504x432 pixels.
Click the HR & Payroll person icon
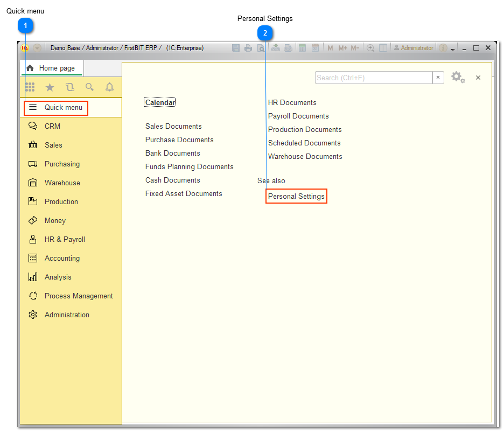click(33, 239)
